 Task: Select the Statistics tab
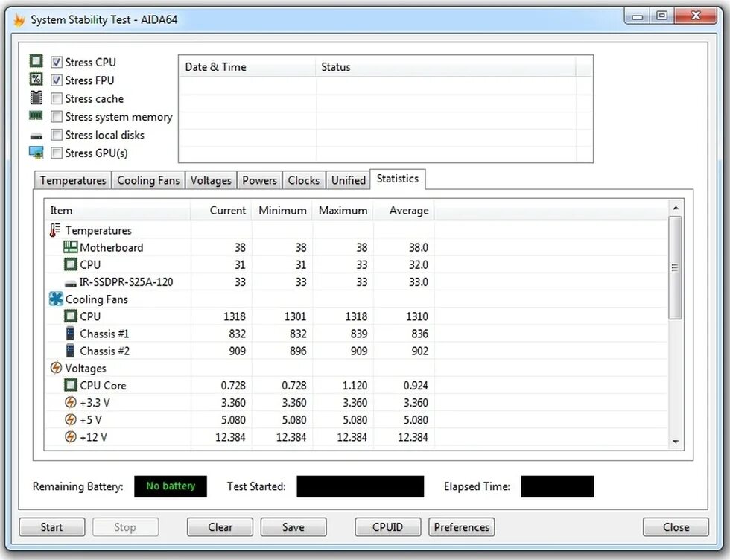pyautogui.click(x=398, y=179)
